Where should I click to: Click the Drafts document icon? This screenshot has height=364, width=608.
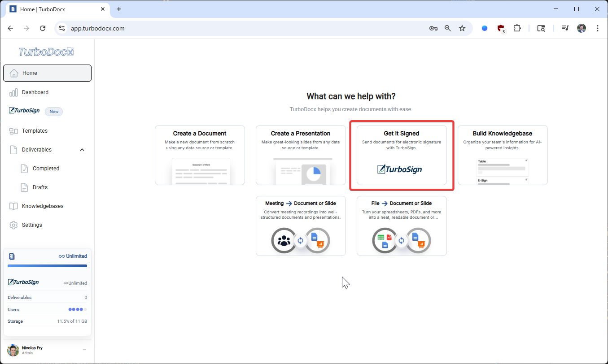click(25, 187)
